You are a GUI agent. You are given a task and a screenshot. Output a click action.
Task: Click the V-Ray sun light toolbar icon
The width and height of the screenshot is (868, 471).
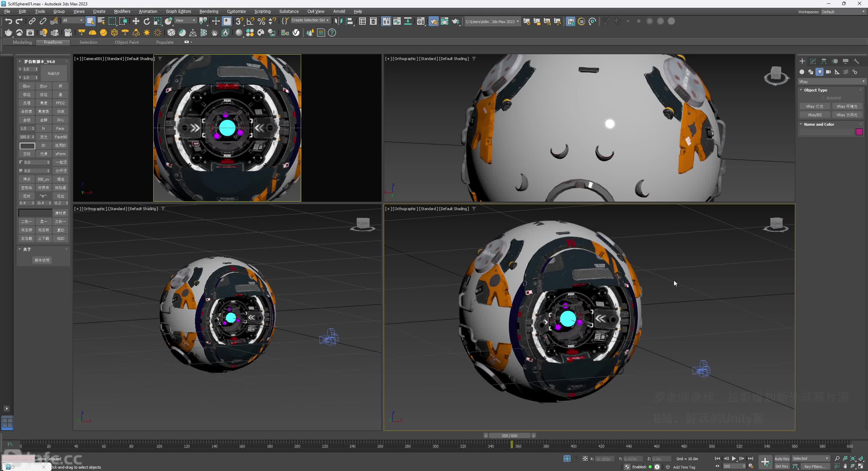pos(147,33)
